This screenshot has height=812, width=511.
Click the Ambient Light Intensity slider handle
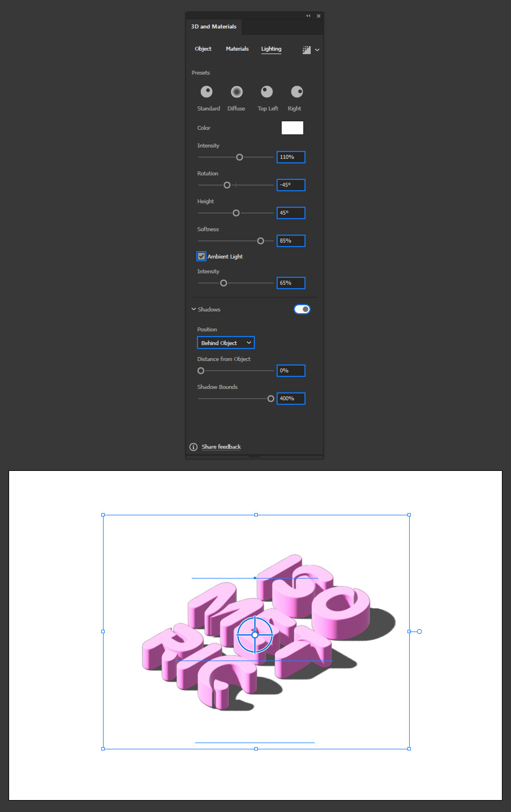(x=224, y=283)
